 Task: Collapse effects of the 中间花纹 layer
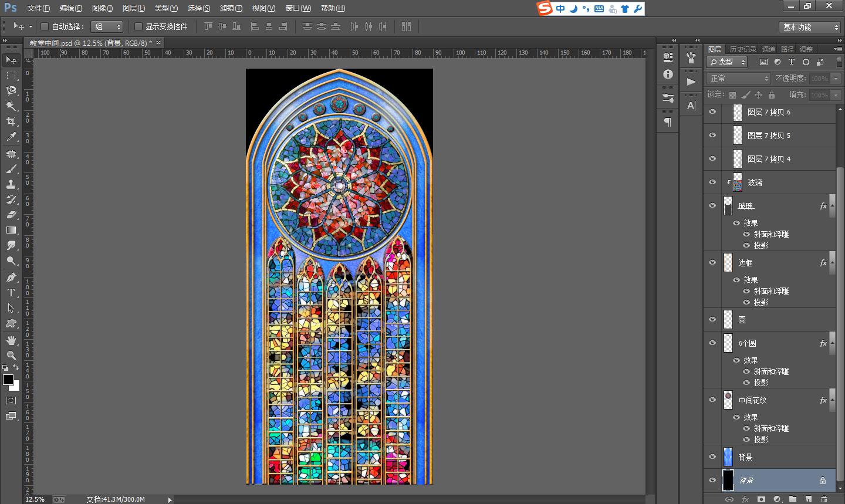pos(833,400)
